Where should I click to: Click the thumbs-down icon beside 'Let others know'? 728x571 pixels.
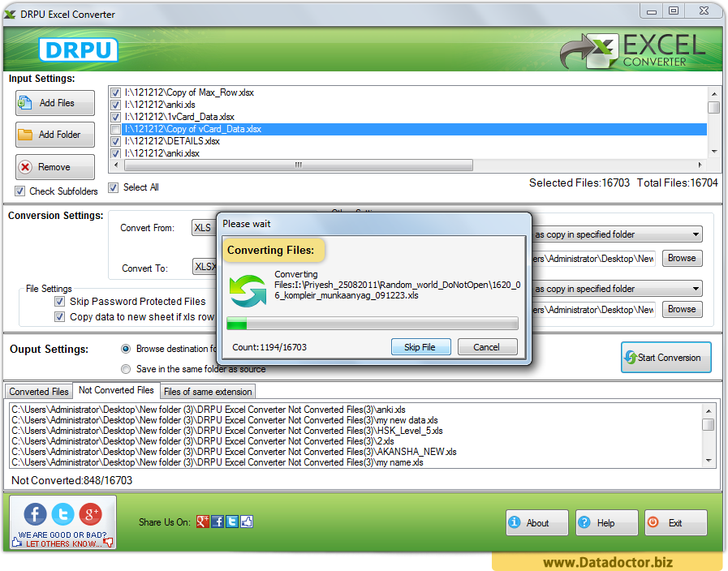click(x=108, y=542)
